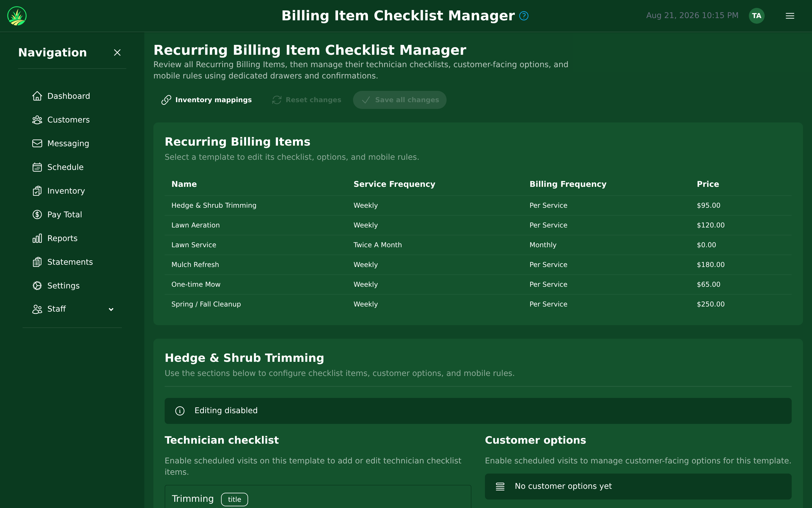
Task: Click the $250.00 price cell
Action: point(711,305)
